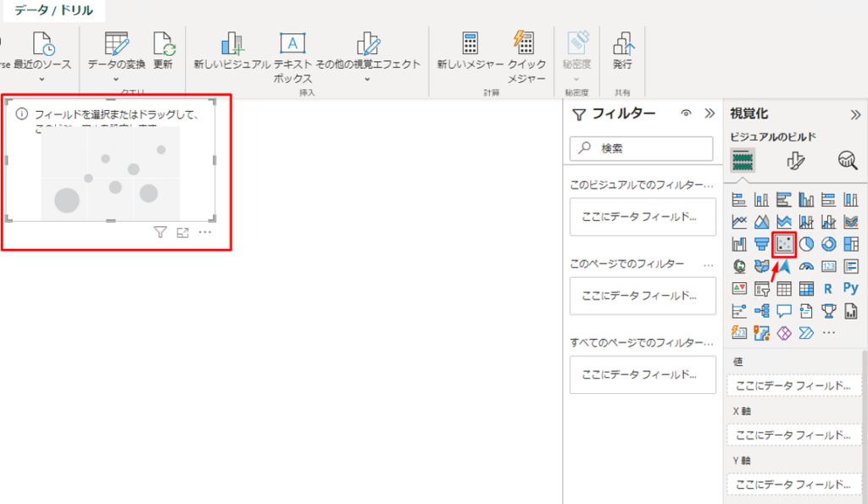The image size is (868, 504).
Task: Open the その他の視覚エフェクト dropdown
Action: click(368, 80)
